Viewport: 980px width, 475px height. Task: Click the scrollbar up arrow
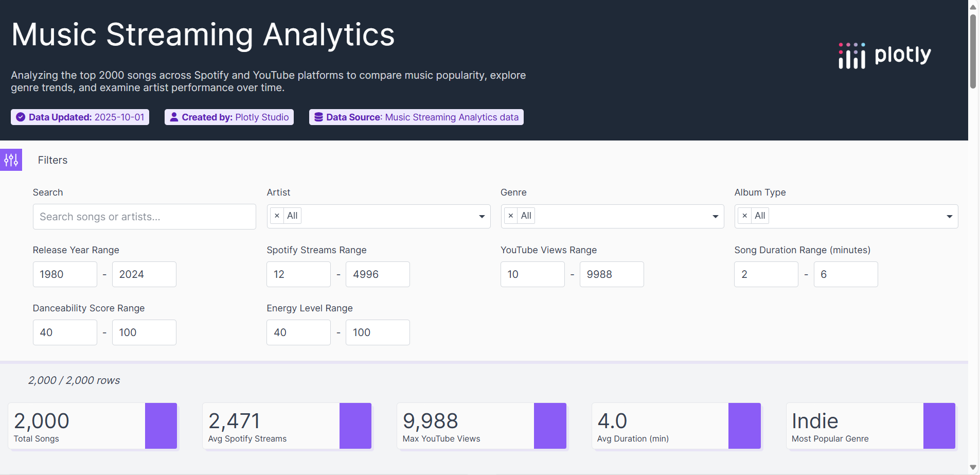(x=973, y=7)
